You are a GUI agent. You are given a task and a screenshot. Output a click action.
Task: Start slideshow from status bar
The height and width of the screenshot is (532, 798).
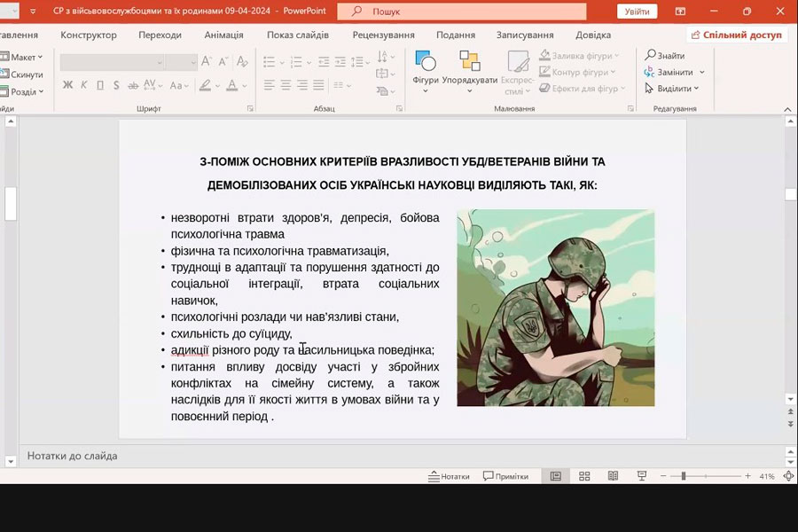pyautogui.click(x=641, y=476)
